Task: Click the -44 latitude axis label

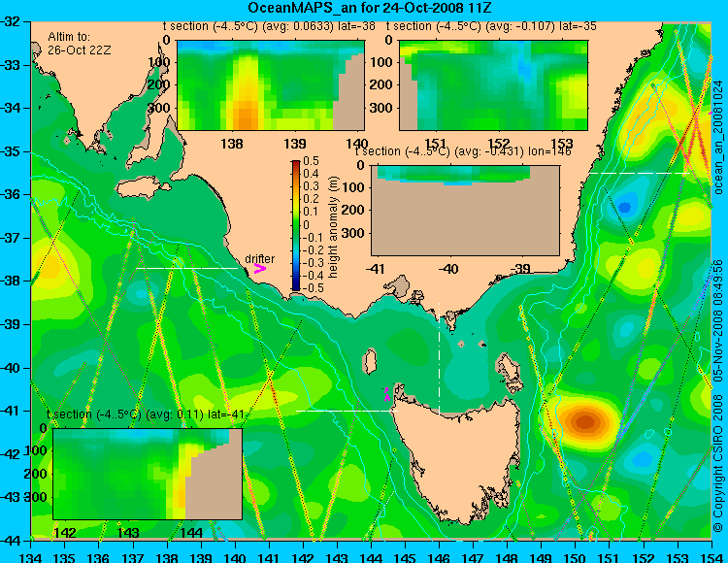Action: tap(11, 541)
